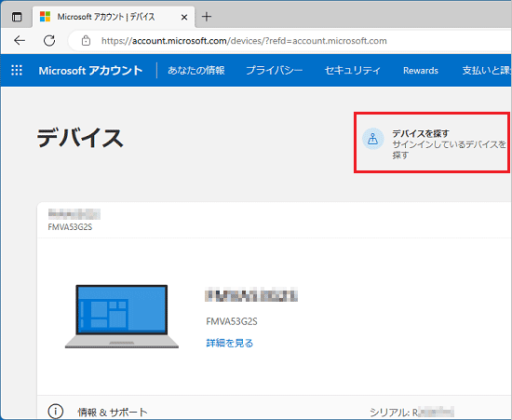Click the Microsoft logo favicon on tab

pyautogui.click(x=45, y=17)
